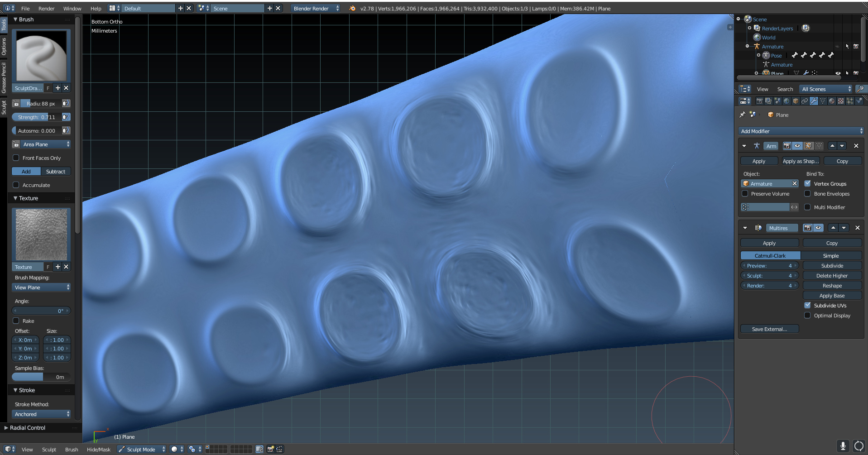Collapse the Armature modifier panel arrow
The image size is (868, 455).
744,146
